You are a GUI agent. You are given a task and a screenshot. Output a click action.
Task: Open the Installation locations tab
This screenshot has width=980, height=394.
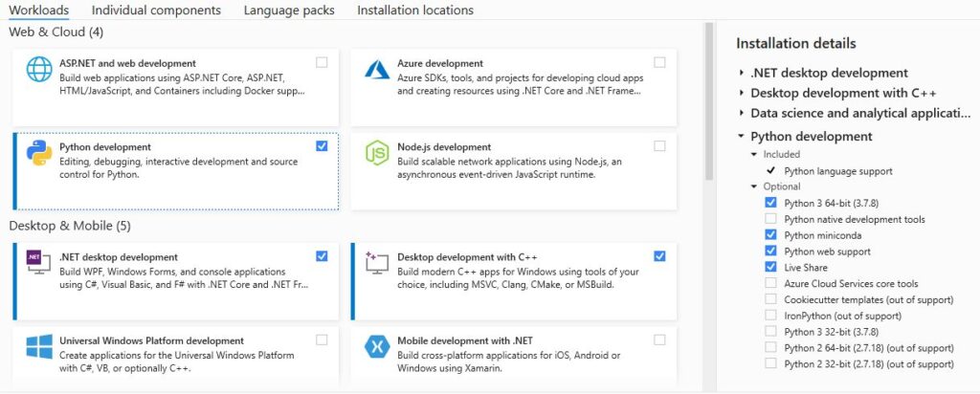pyautogui.click(x=415, y=11)
